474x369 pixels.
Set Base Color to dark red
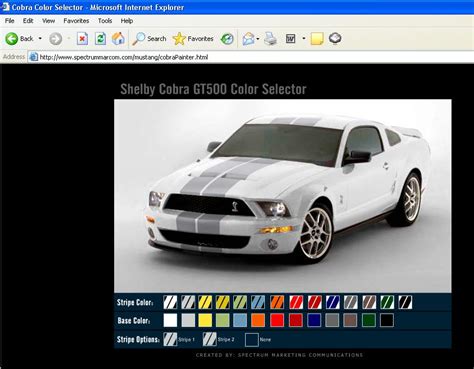tap(296, 320)
